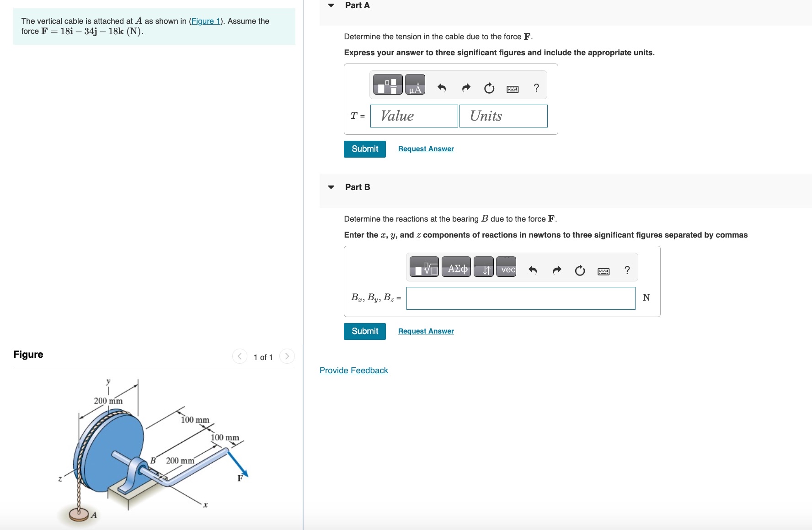This screenshot has width=812, height=530.
Task: Click the 'Part A' heading text
Action: coord(358,5)
